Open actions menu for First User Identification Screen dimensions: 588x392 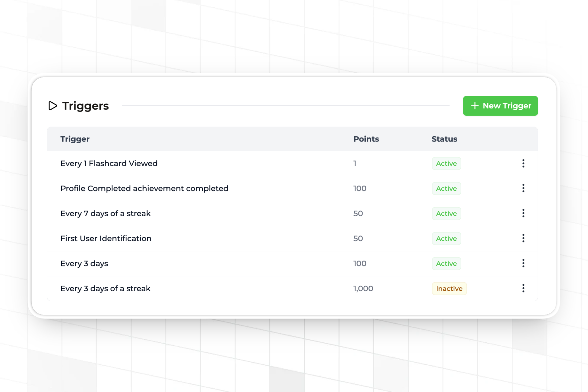point(523,238)
